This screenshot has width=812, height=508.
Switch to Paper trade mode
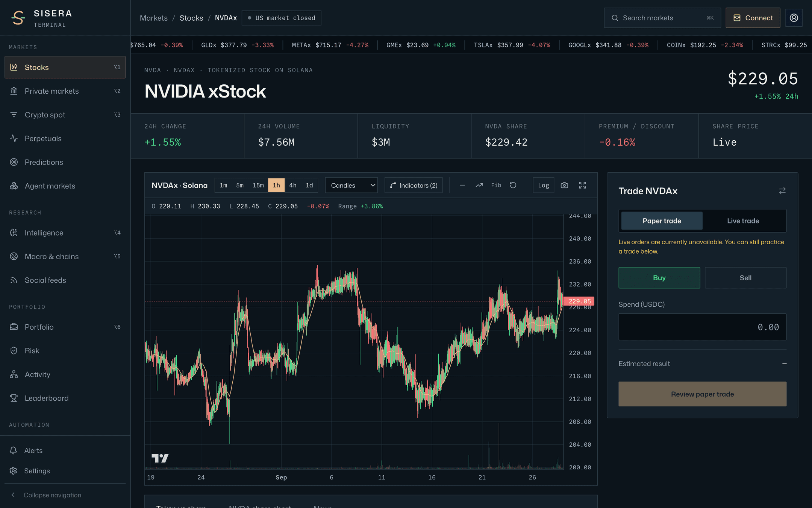[662, 221]
